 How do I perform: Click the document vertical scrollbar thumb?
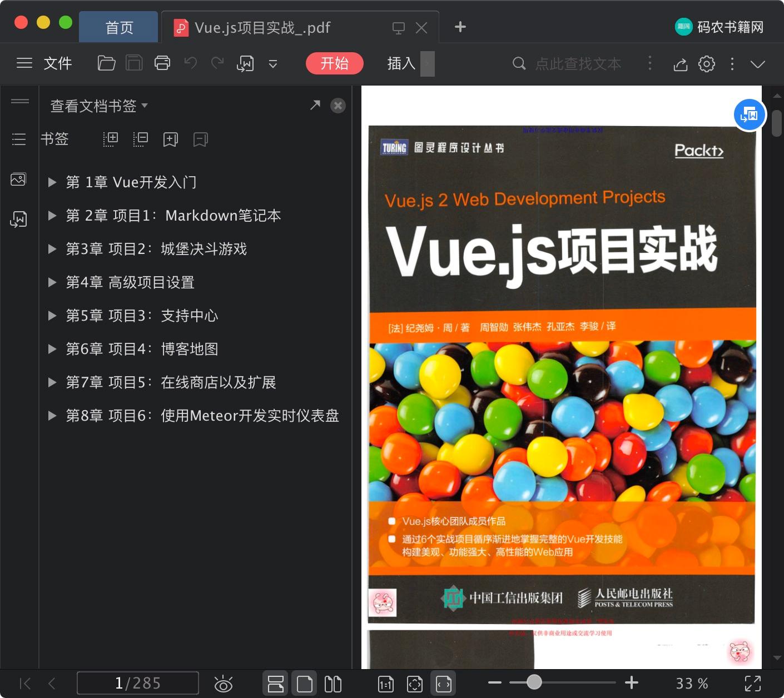coord(777,124)
